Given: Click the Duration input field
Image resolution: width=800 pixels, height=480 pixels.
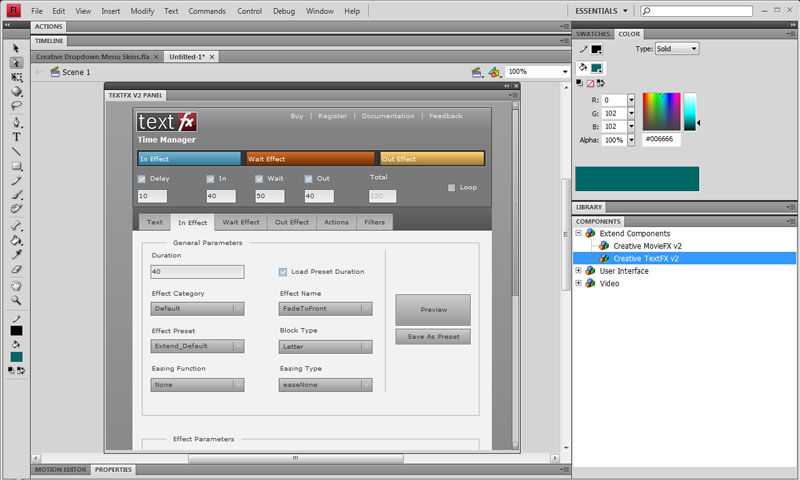Looking at the screenshot, I should (x=197, y=272).
